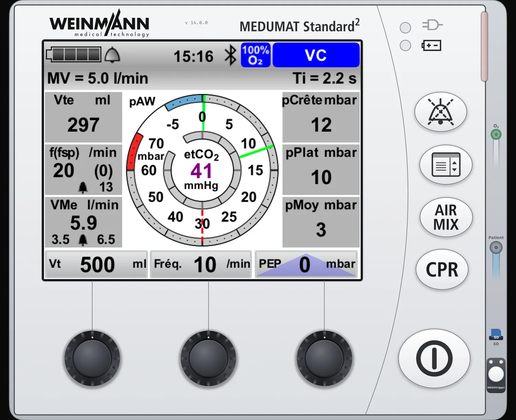Image resolution: width=516 pixels, height=420 pixels.
Task: Click the right PEP rotary knob
Action: coord(324,358)
